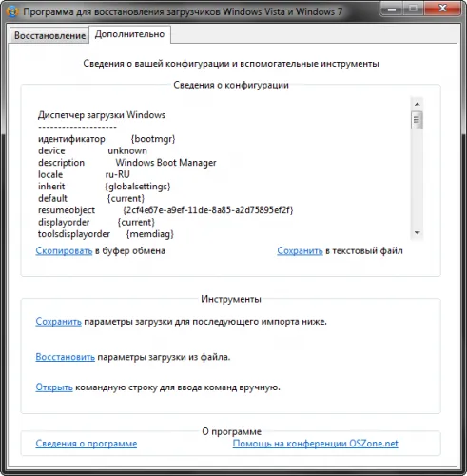Screen dimensions: 467x476
Task: Click 'Диспетчер загрузки Windows' heading text
Action: click(102, 115)
